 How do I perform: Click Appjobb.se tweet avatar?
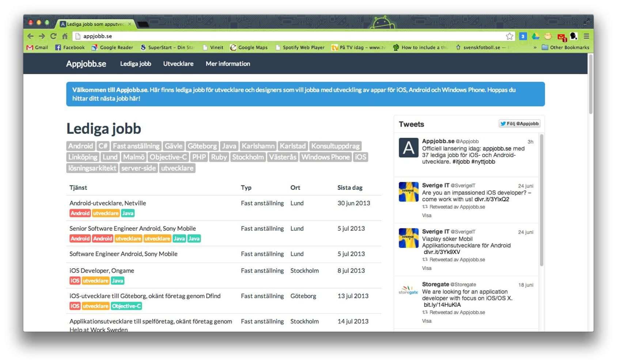coord(408,148)
